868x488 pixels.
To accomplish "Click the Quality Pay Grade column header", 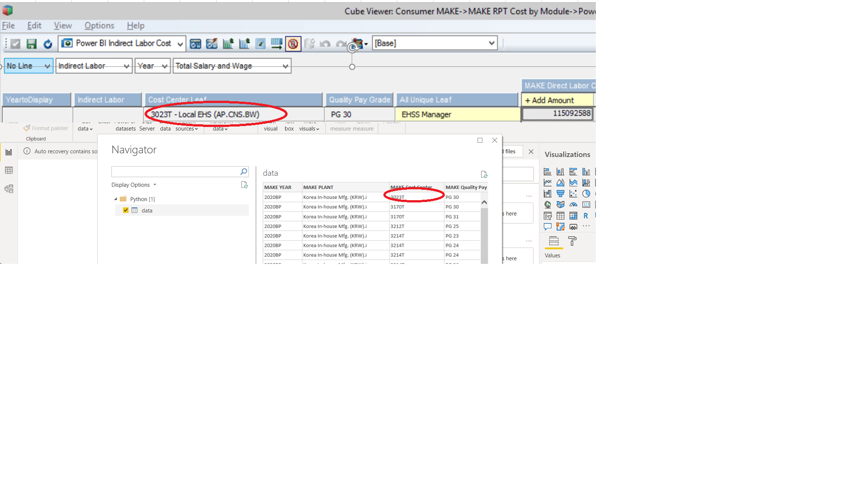I will click(360, 99).
